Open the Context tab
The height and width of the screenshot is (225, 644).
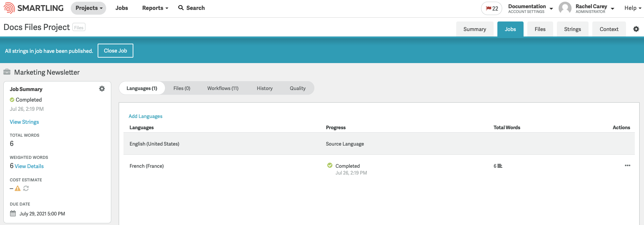[x=609, y=29]
